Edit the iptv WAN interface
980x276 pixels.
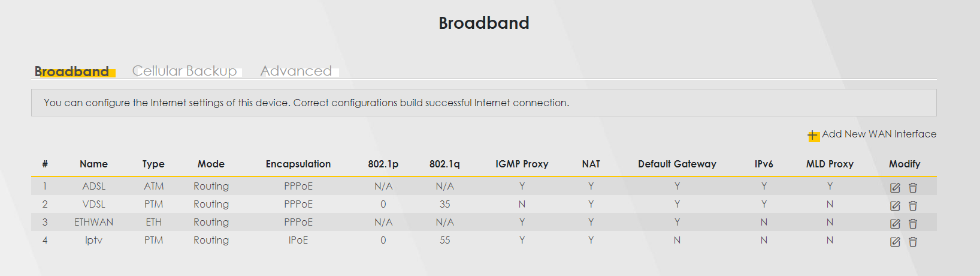[x=895, y=242]
